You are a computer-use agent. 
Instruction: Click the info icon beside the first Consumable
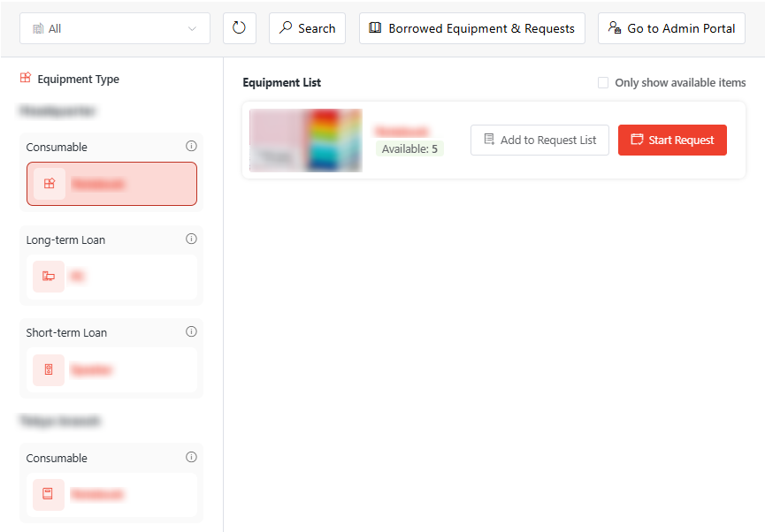point(191,147)
